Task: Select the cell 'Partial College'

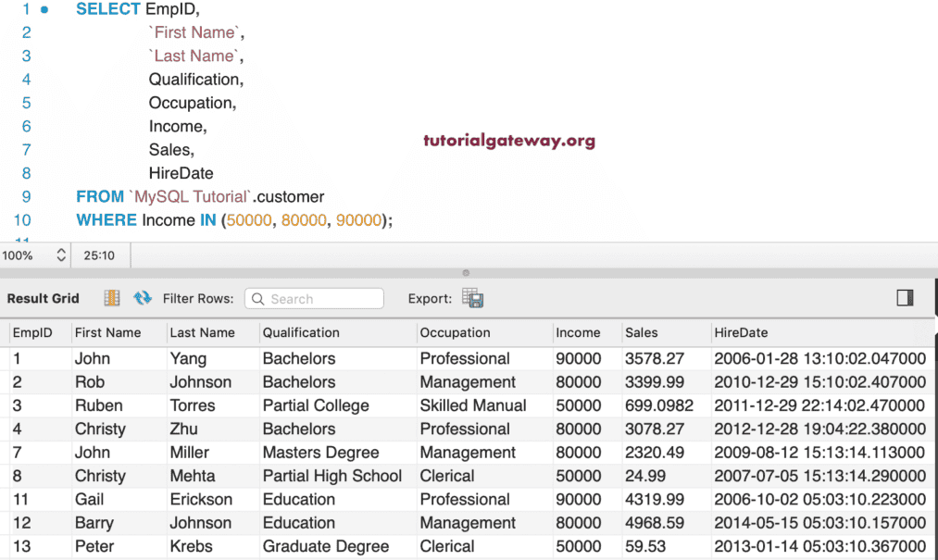Action: [316, 405]
